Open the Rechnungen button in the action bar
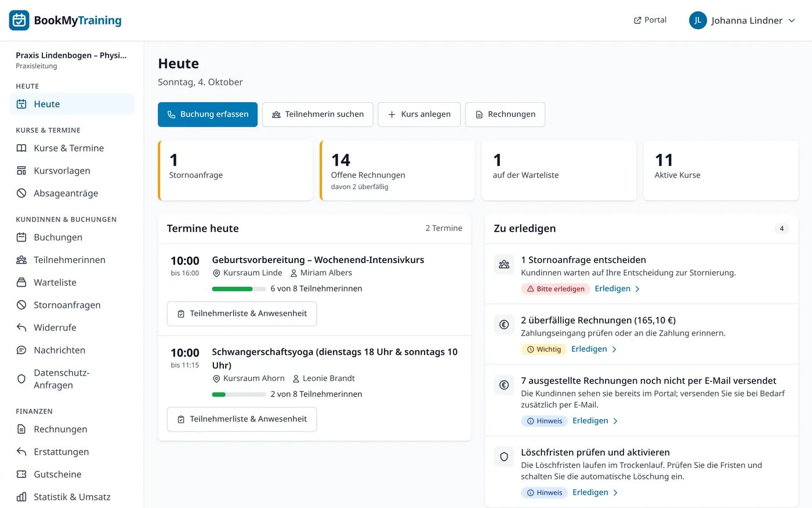812x508 pixels. pyautogui.click(x=505, y=114)
